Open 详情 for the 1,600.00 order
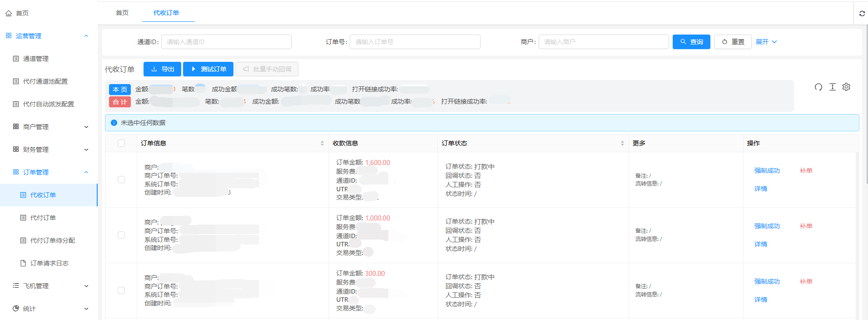This screenshot has width=868, height=320. click(761, 189)
